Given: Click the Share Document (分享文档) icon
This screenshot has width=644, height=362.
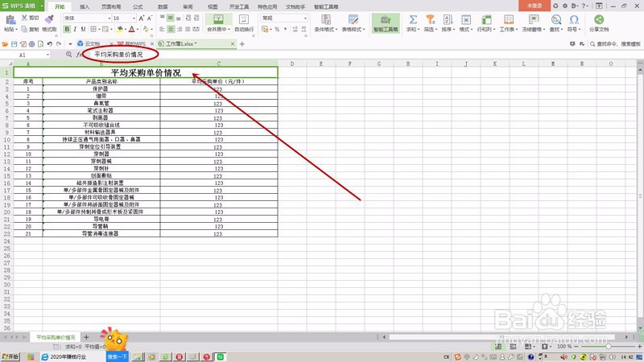Looking at the screenshot, I should tap(599, 19).
